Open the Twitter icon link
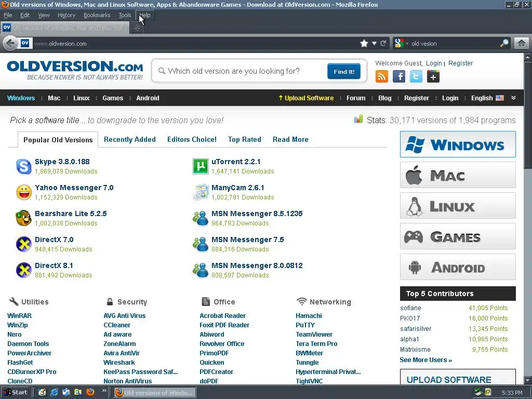This screenshot has height=399, width=532. [416, 76]
